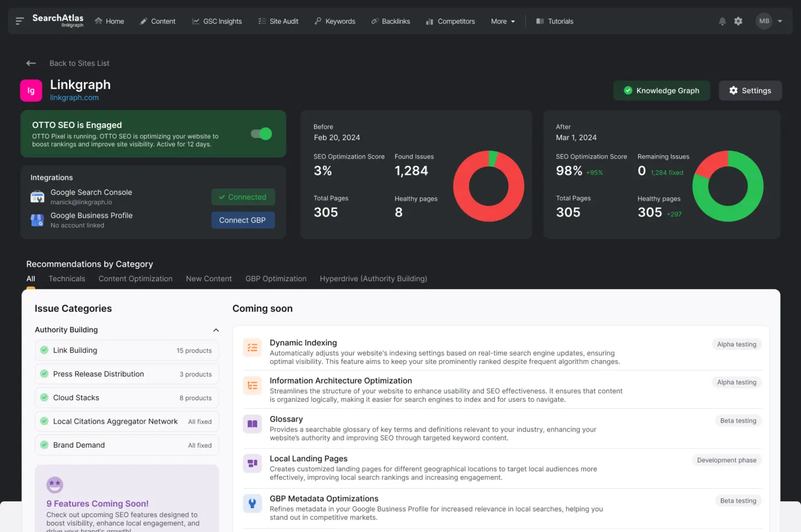Viewport: 801px width, 532px height.
Task: Click the Link Building green check icon
Action: [x=44, y=350]
